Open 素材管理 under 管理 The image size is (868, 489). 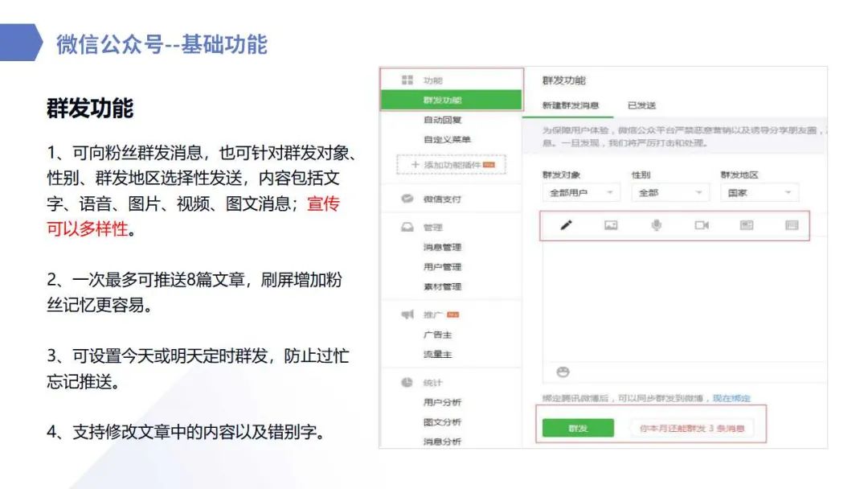coord(442,287)
